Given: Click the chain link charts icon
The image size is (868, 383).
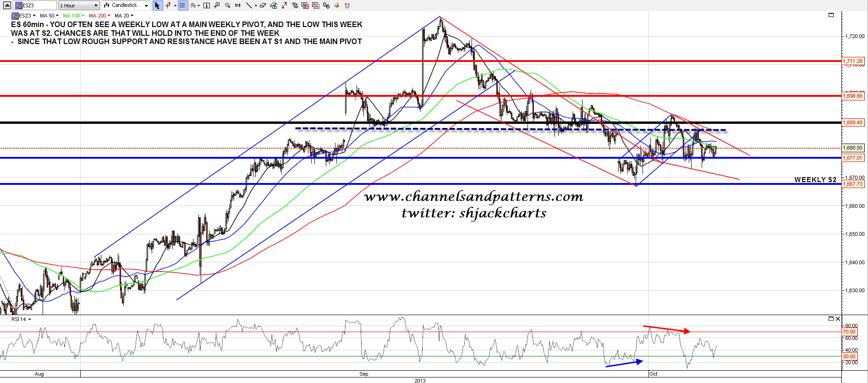Looking at the screenshot, I should (326, 6).
